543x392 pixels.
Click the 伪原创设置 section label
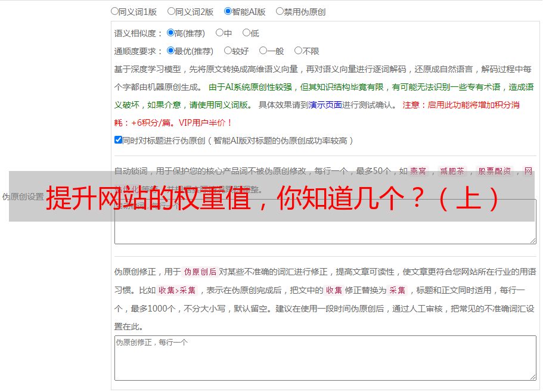23,197
